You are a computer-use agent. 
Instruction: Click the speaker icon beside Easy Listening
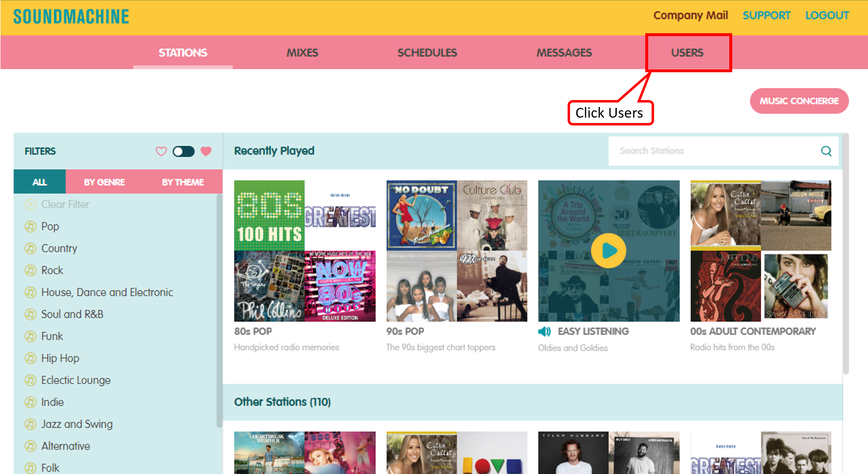click(544, 332)
